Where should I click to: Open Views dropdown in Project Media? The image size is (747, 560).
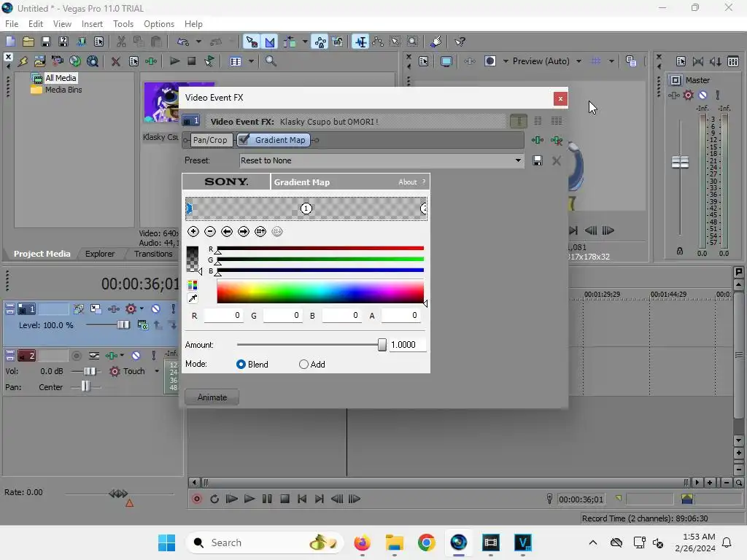coord(251,61)
